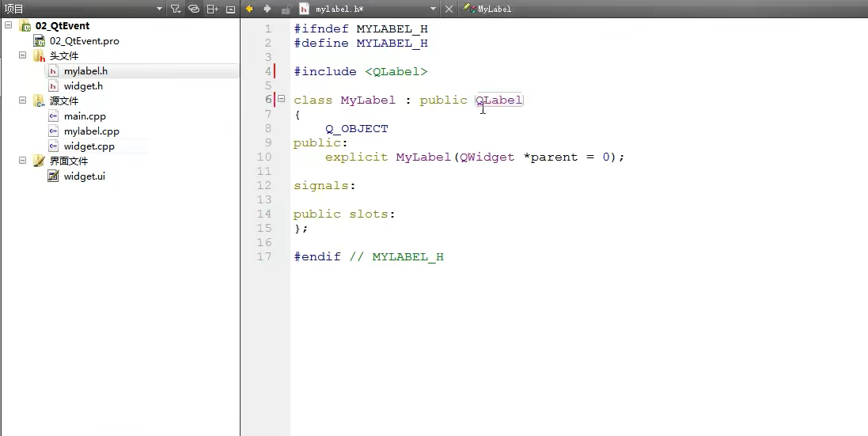Viewport: 868px width, 436px height.
Task: Click the explicit keyword on line 10
Action: 357,157
